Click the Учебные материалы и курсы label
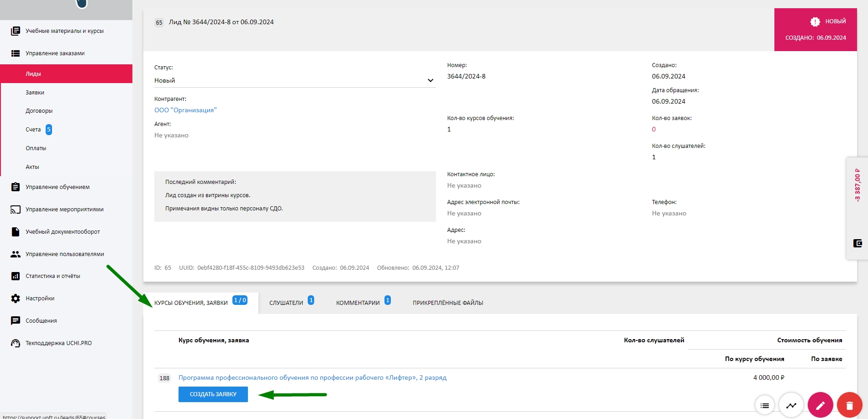This screenshot has height=419, width=868. point(65,31)
